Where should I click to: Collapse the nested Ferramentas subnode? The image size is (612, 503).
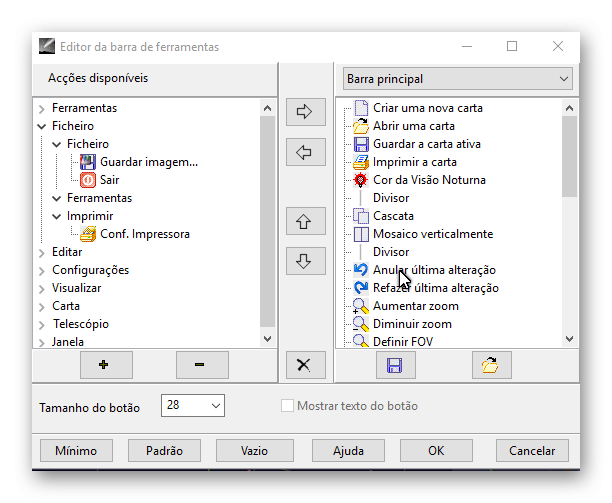tap(57, 198)
